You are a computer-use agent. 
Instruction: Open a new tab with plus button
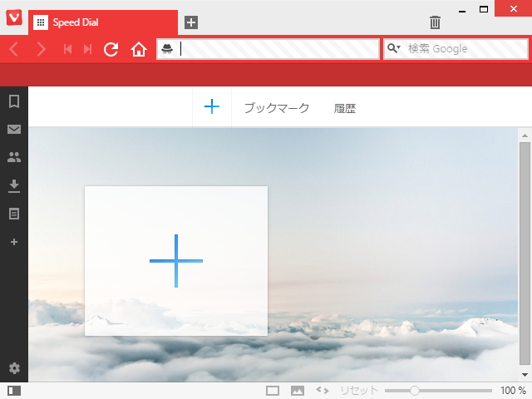(191, 22)
